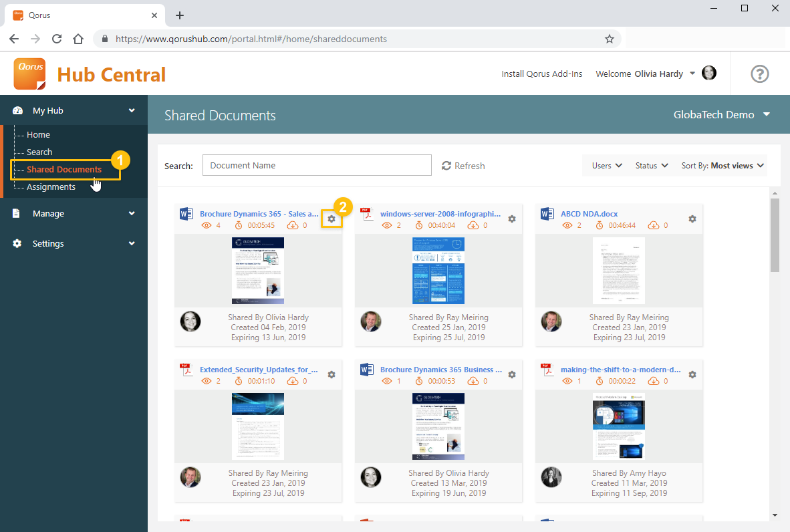Click the Document Name search field
The image size is (790, 532).
click(317, 165)
